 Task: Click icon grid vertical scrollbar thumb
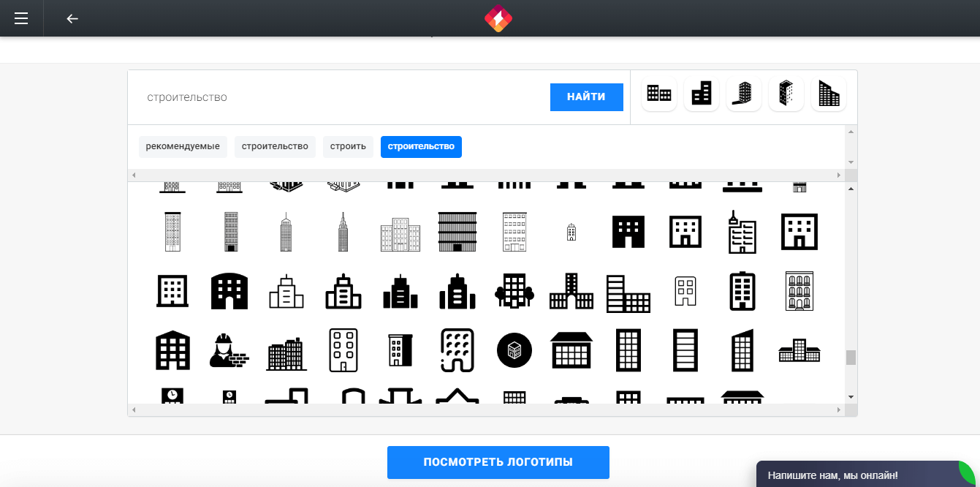[850, 358]
